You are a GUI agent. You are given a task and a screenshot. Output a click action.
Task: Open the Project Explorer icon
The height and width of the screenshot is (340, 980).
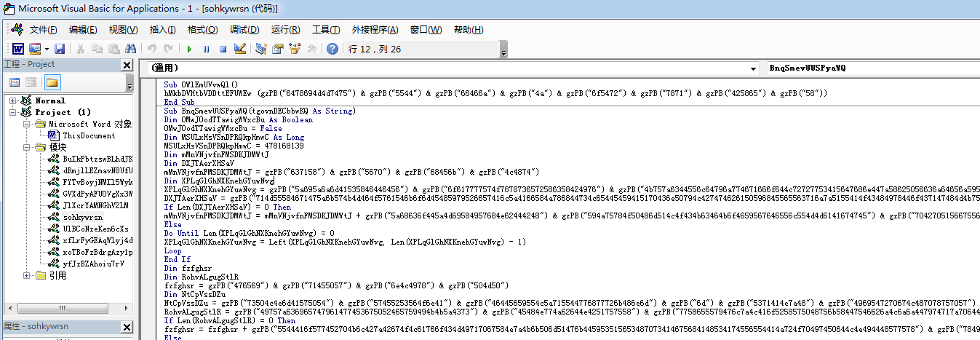pos(261,49)
